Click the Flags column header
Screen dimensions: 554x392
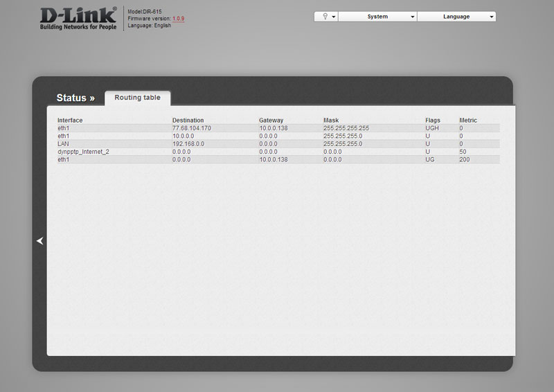pyautogui.click(x=433, y=121)
